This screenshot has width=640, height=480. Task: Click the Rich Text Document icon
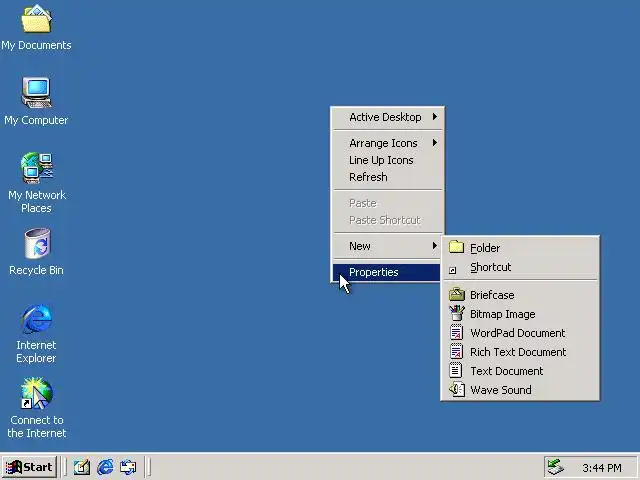click(456, 351)
